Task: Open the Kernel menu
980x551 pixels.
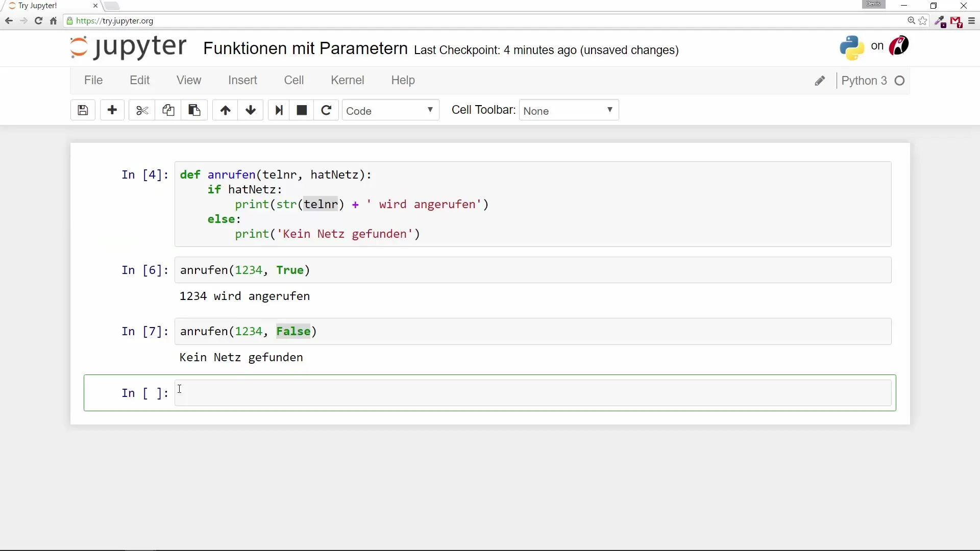Action: 348,80
